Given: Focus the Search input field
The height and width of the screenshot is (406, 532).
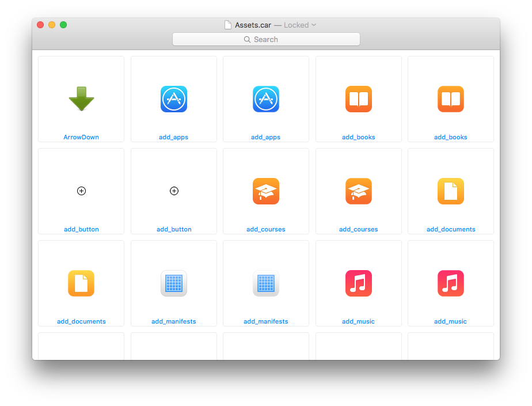Looking at the screenshot, I should 266,39.
